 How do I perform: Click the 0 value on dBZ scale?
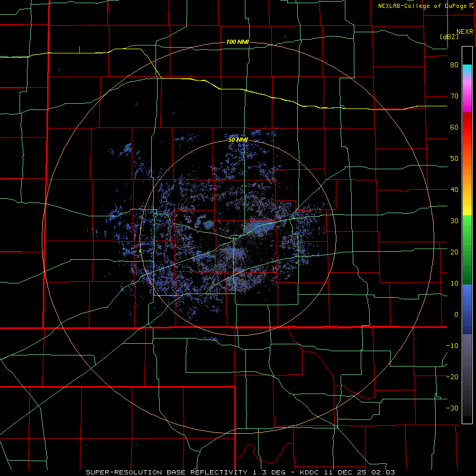pyautogui.click(x=456, y=315)
